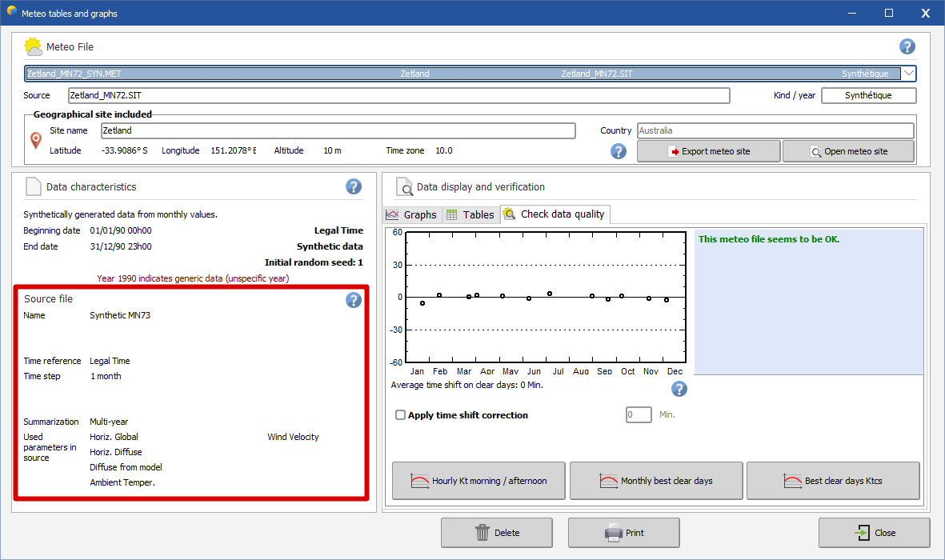Viewport: 945px width, 560px height.
Task: Switch to the Graphs tab
Action: [411, 214]
